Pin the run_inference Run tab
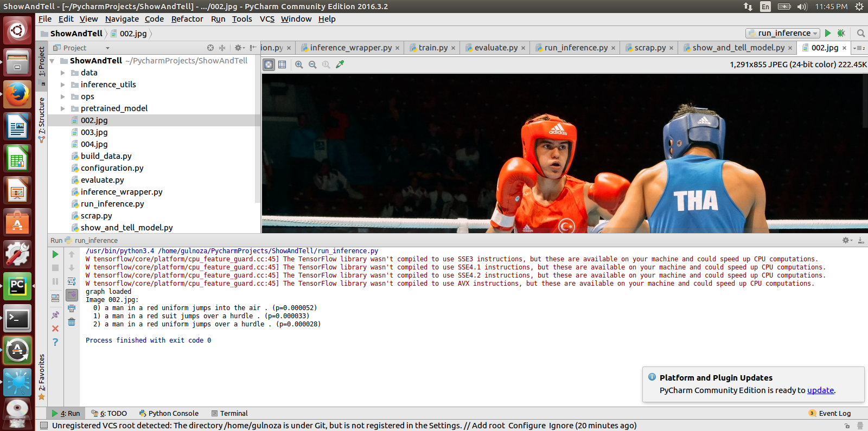The image size is (868, 431). [x=55, y=315]
